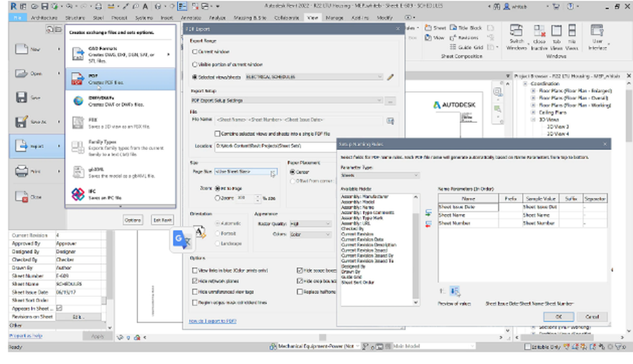This screenshot has width=633, height=364.
Task: Click the Print icon in file menu
Action: point(22,171)
